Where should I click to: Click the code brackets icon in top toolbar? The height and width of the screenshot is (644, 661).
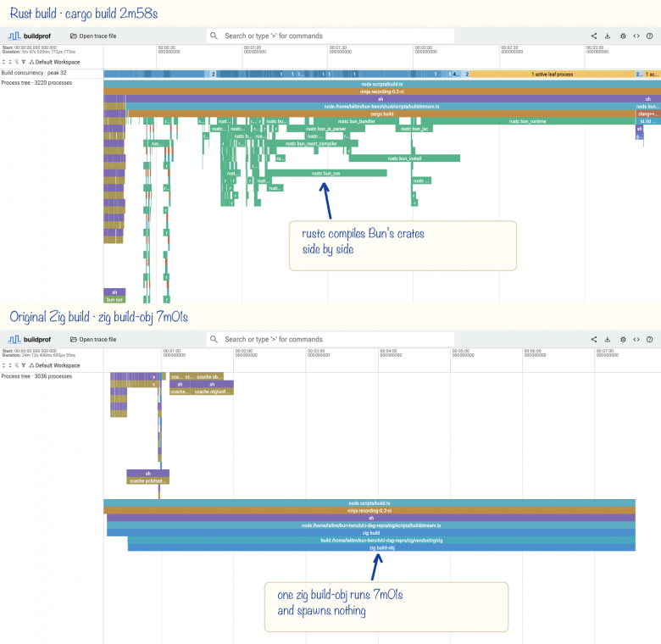636,36
